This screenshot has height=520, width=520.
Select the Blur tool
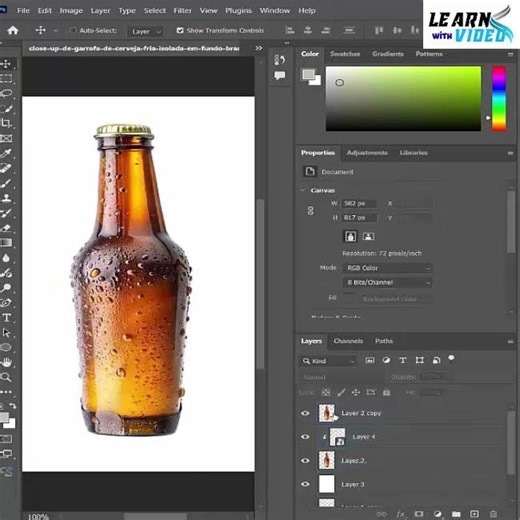pos(6,258)
